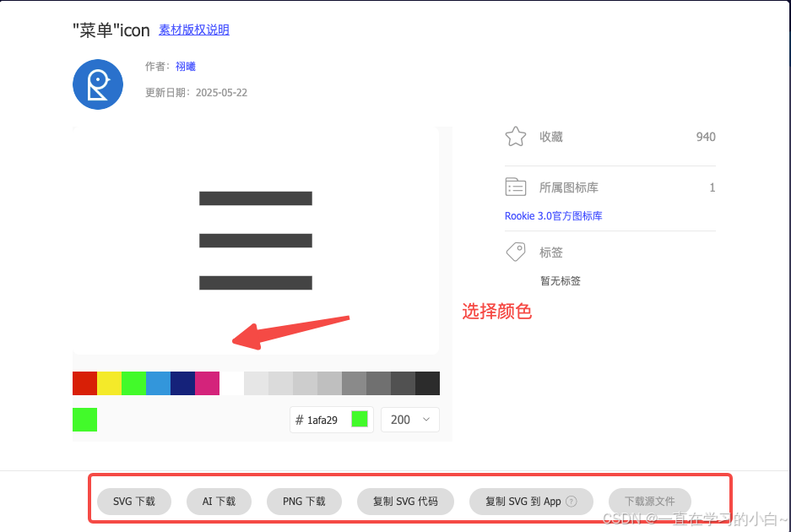This screenshot has height=532, width=791.
Task: Click the SVG 下载 button
Action: 134,502
